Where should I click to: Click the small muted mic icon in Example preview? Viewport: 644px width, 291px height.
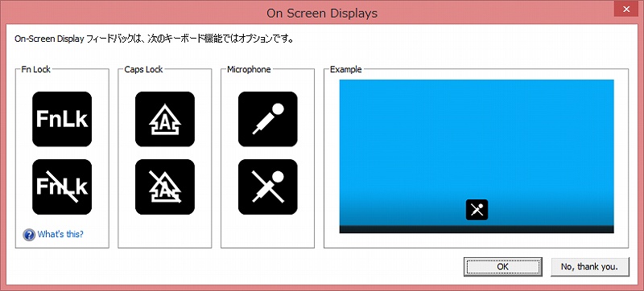[477, 210]
